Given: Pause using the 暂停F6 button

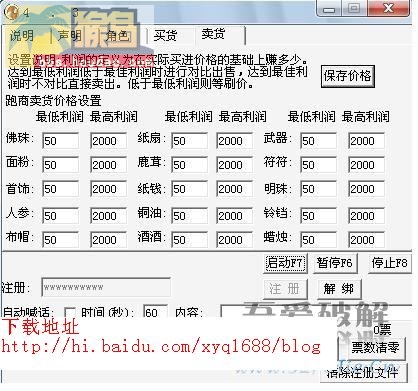Looking at the screenshot, I should point(335,263).
